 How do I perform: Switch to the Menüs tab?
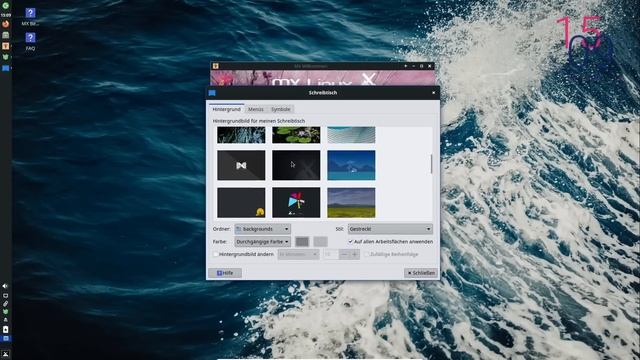coord(256,109)
